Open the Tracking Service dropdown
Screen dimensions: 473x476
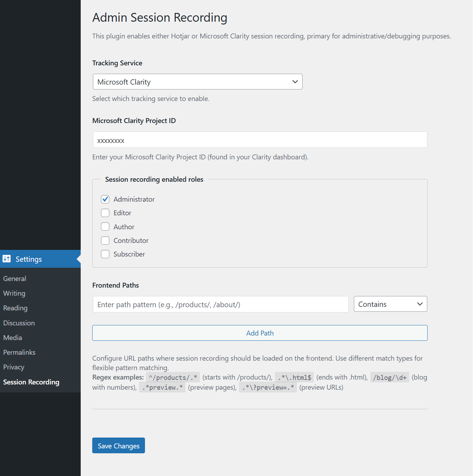click(x=197, y=82)
